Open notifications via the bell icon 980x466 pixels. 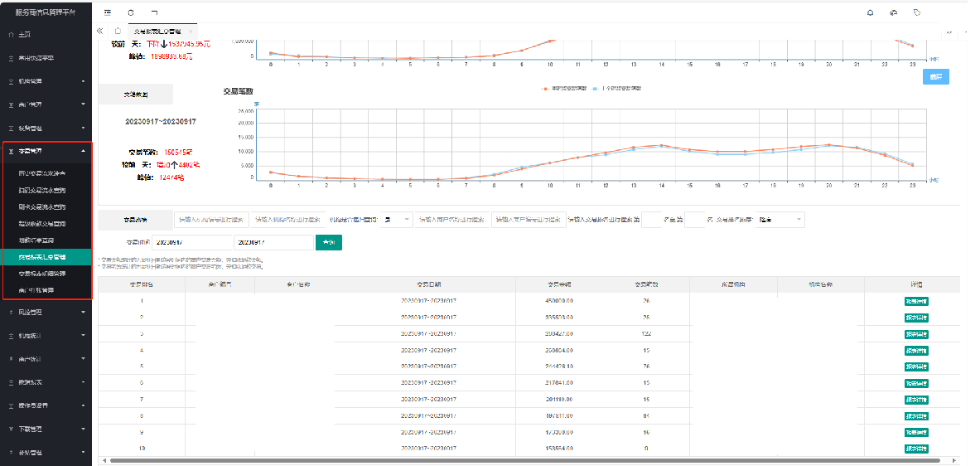(870, 13)
